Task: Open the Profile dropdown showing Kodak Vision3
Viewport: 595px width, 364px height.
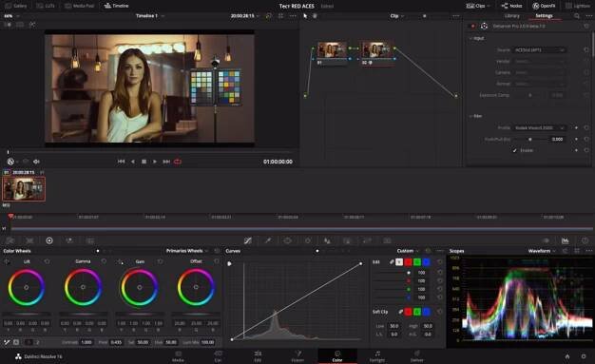Action: (540, 128)
